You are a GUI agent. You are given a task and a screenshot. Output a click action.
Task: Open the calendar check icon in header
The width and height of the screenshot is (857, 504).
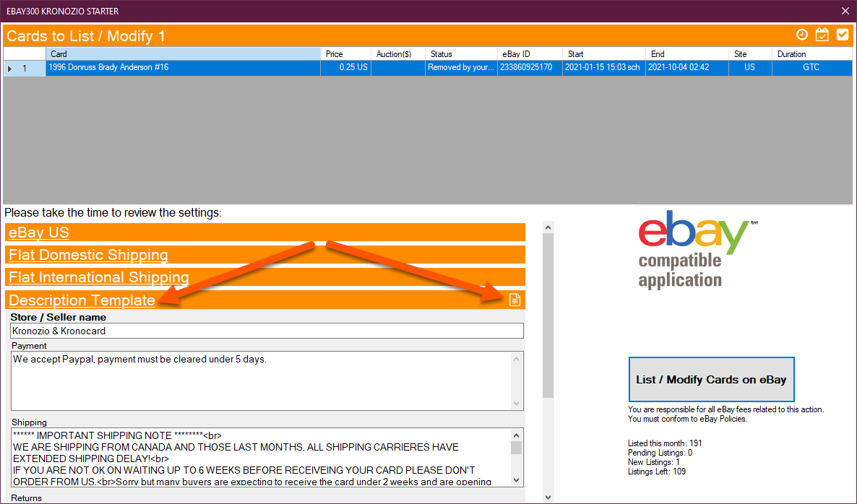[822, 35]
